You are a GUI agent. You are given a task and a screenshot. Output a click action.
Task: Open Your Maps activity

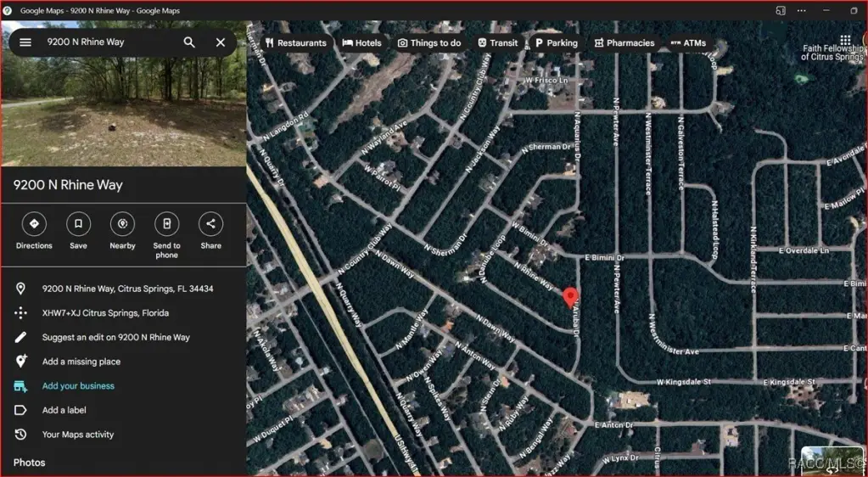point(77,435)
